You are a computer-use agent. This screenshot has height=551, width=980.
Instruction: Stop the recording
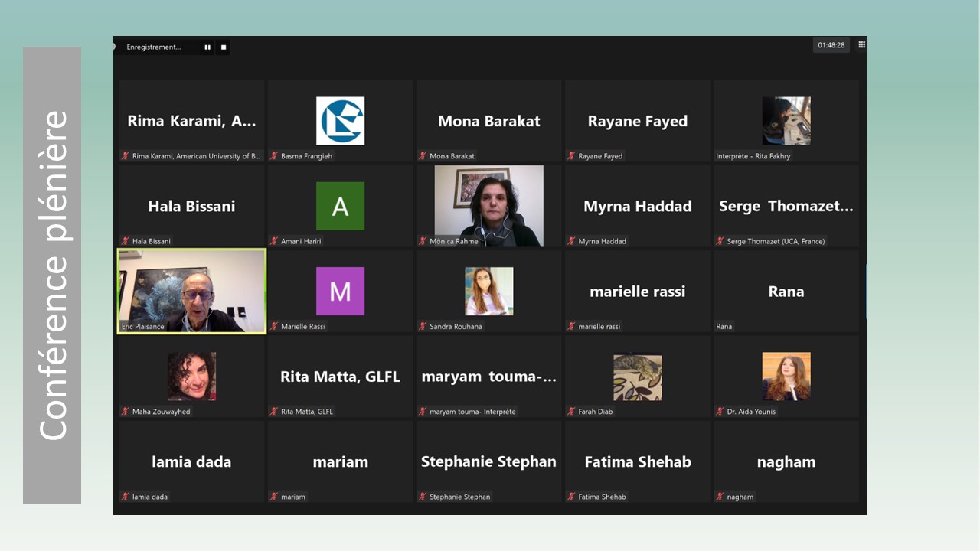pos(224,47)
